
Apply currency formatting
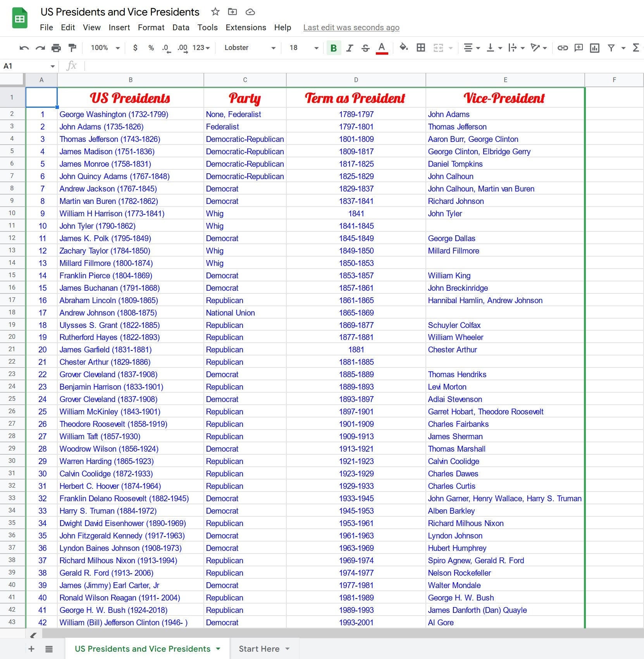[x=135, y=48]
